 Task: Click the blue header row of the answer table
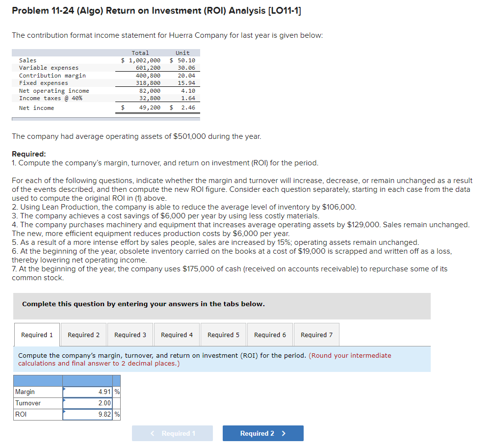click(x=67, y=380)
